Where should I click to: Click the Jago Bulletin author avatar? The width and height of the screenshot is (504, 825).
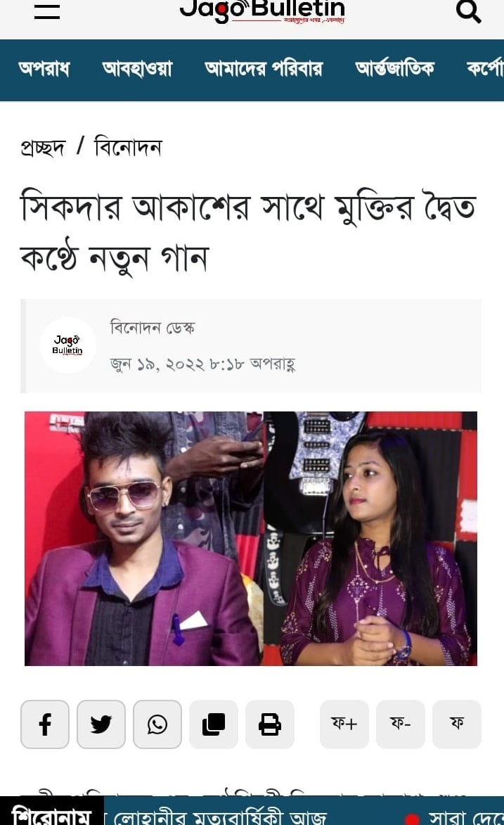[68, 345]
